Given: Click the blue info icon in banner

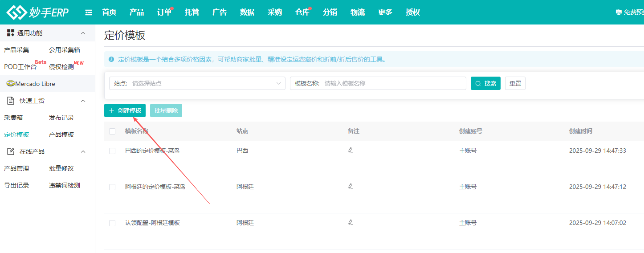Looking at the screenshot, I should (111, 59).
